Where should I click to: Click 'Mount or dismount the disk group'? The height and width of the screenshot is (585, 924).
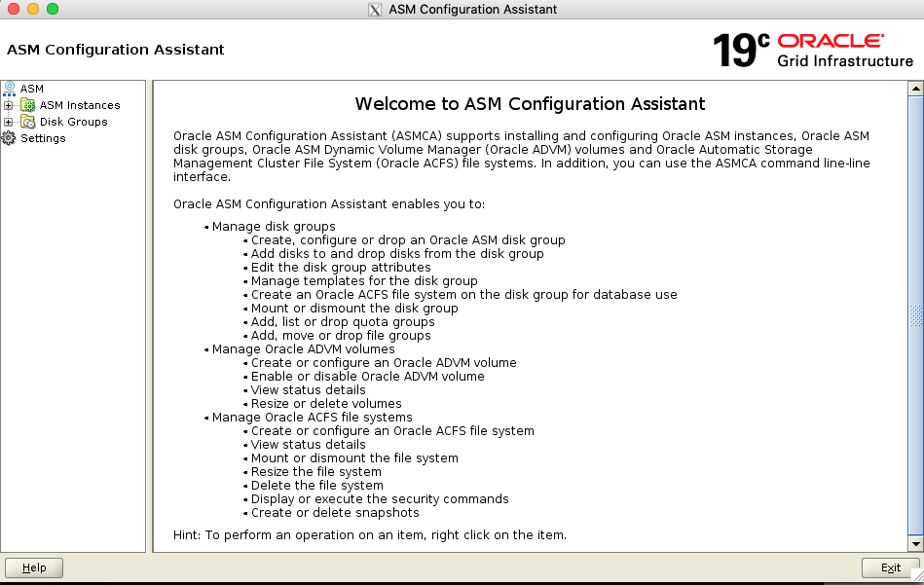[x=354, y=308]
